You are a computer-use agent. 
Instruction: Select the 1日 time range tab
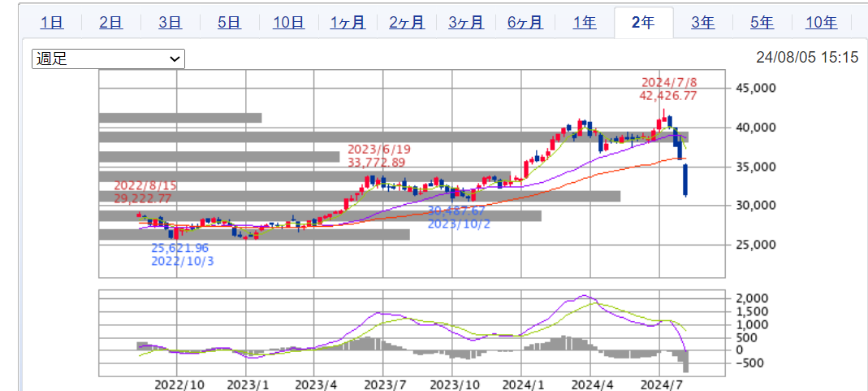coord(52,23)
